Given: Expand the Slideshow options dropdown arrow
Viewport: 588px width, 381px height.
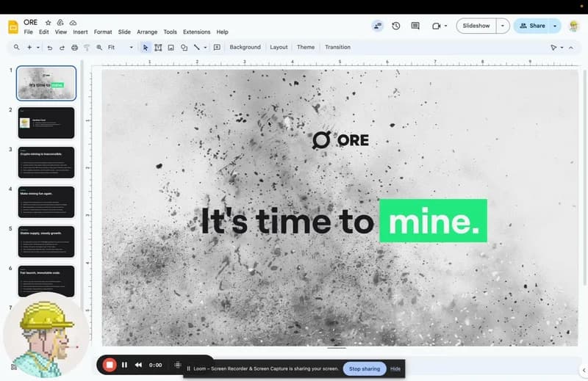Looking at the screenshot, I should tap(503, 26).
